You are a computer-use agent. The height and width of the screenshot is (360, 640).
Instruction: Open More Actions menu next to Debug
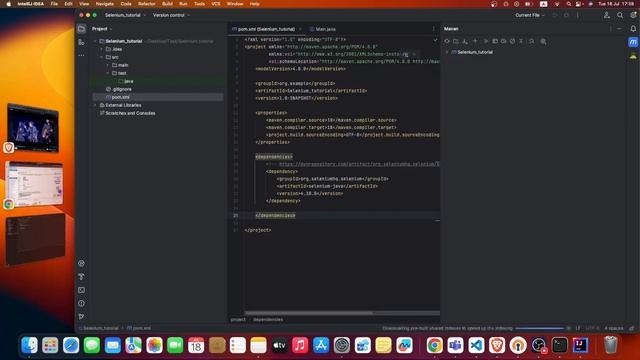click(578, 15)
